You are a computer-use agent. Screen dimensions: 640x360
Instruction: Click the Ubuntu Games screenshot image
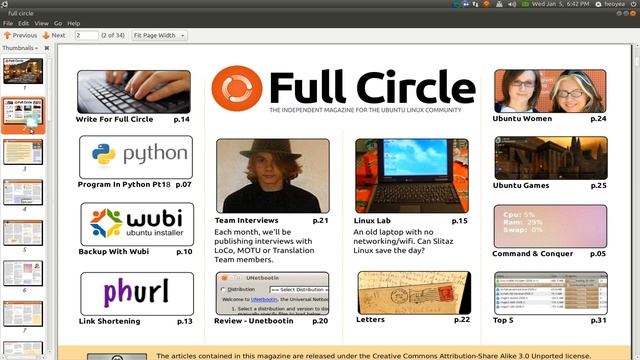coord(551,158)
